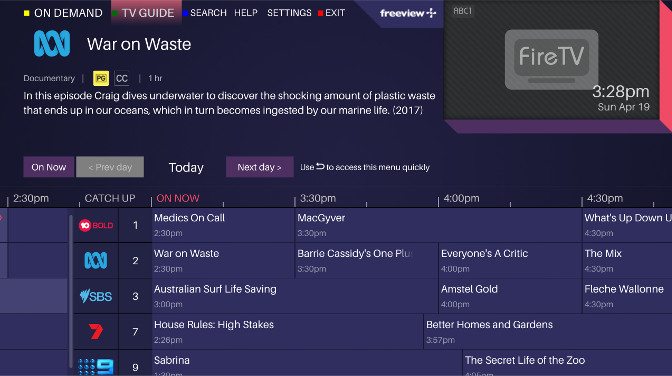Click the Freeview Plus logo

pos(408,13)
